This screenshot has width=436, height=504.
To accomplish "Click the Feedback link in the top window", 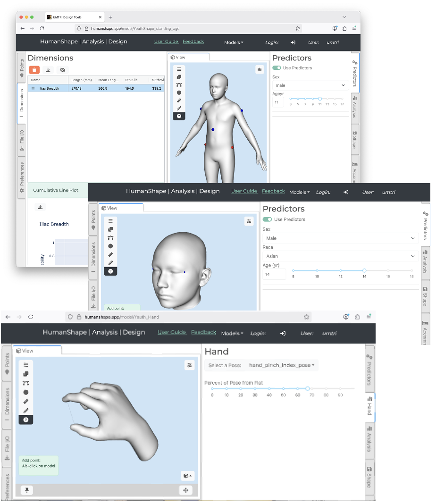I will point(193,42).
